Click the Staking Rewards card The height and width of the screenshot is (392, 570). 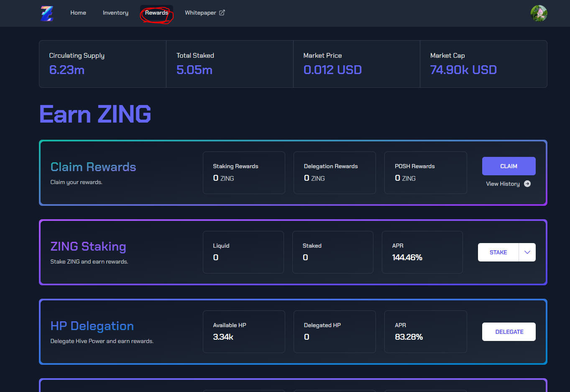click(x=244, y=173)
